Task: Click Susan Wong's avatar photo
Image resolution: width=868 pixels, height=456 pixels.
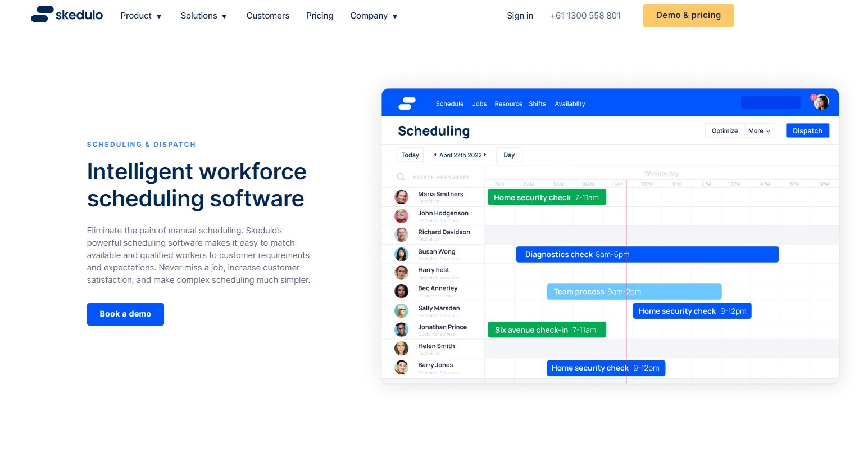Action: tap(401, 254)
